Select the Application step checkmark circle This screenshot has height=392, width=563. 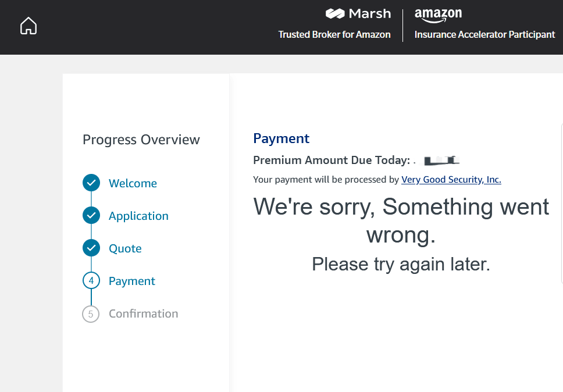coord(91,215)
